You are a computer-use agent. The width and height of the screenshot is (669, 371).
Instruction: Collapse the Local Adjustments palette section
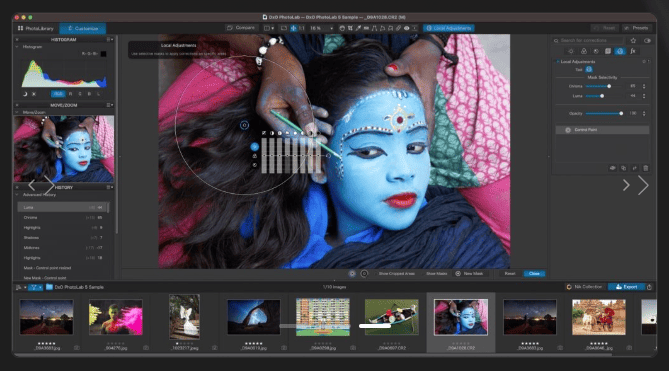[x=557, y=62]
